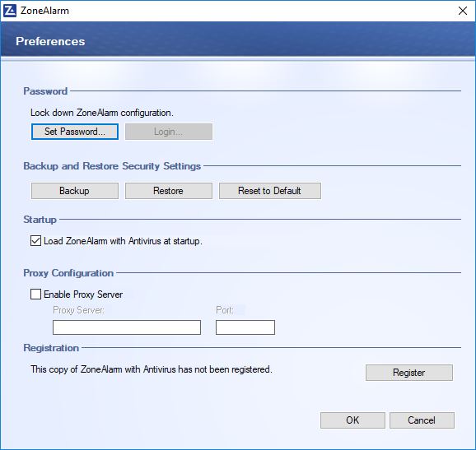Click the Load ZoneAlarm at startup label
The height and width of the screenshot is (450, 476).
tap(123, 241)
